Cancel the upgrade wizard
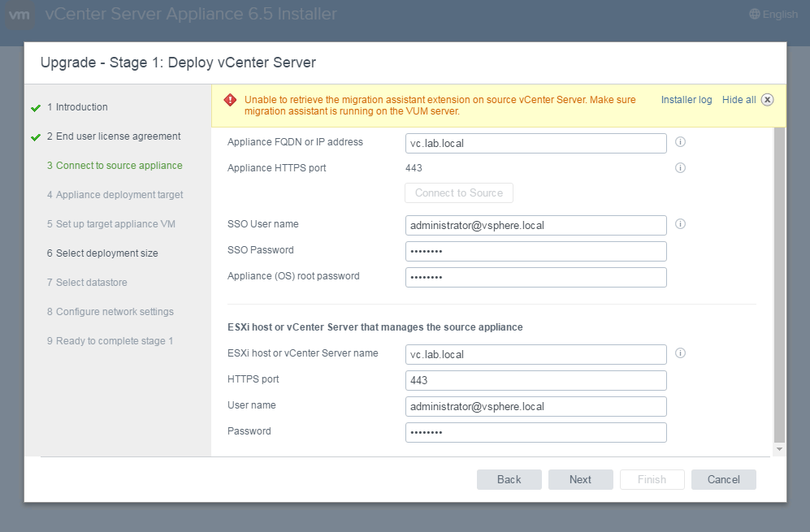Viewport: 810px width, 532px height. pos(723,479)
